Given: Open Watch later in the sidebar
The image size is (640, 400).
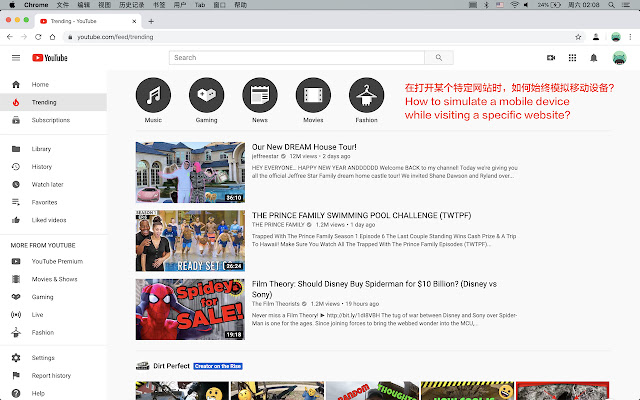Looking at the screenshot, I should point(47,184).
